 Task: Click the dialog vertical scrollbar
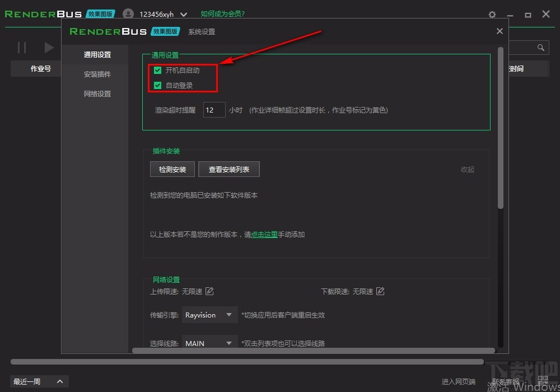500,128
